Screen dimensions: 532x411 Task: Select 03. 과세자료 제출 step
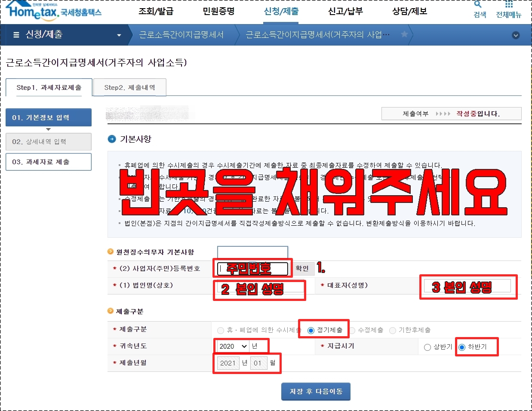49,162
